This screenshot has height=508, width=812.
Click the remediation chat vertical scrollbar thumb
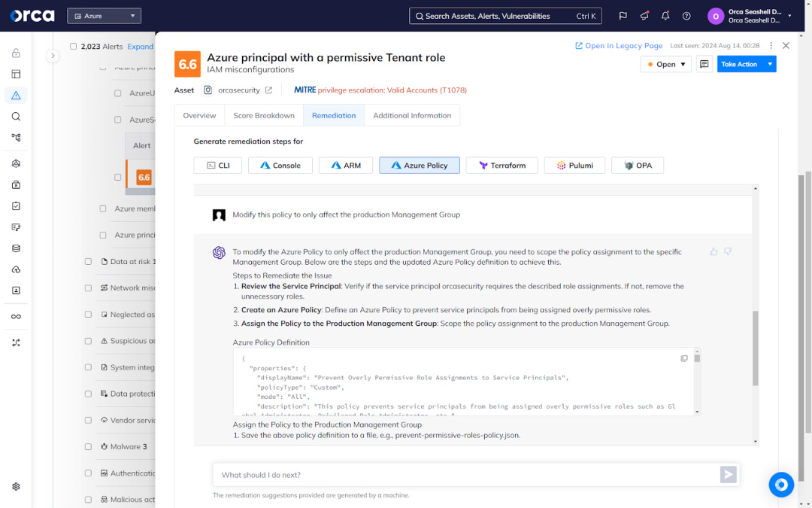(755, 348)
